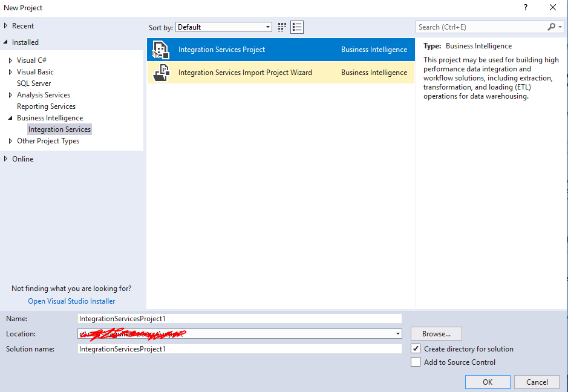This screenshot has height=392, width=568.
Task: Select Analysis Services category
Action: point(44,95)
